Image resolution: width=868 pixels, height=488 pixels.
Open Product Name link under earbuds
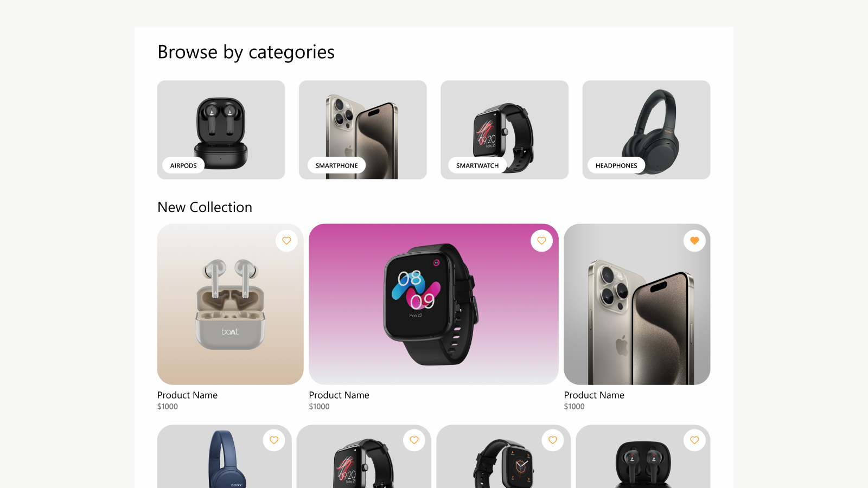187,395
